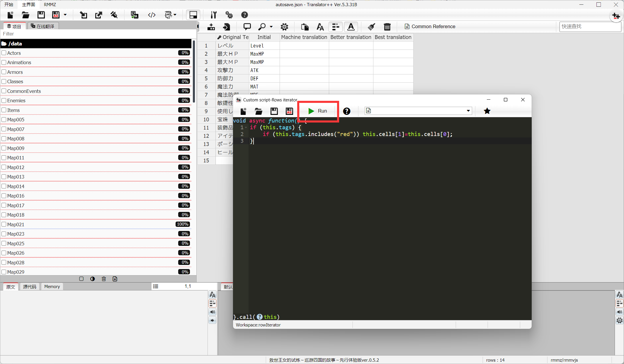The height and width of the screenshot is (364, 624).
Task: Open the help icon in script editor
Action: 346,111
